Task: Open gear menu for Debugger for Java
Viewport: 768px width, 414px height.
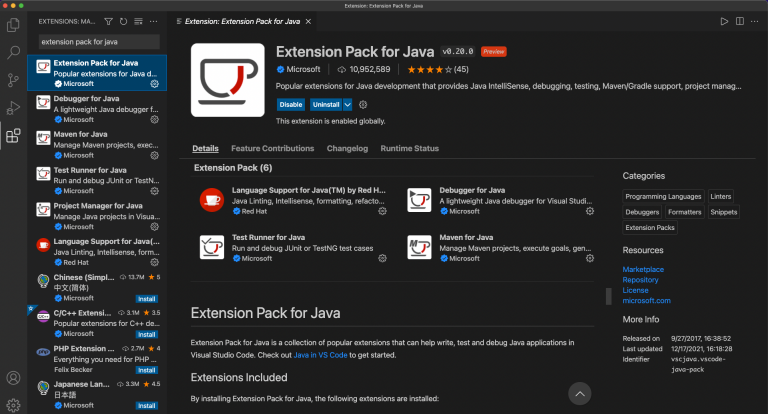Action: point(155,119)
